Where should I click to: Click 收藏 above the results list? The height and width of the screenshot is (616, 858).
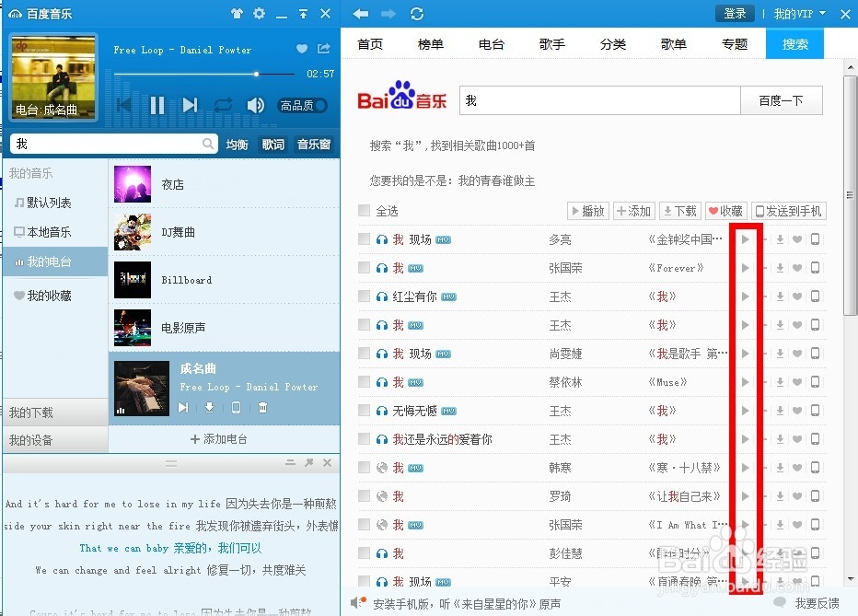pos(726,211)
